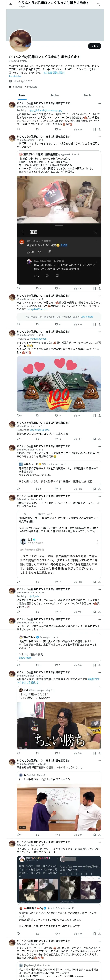
Task: Share the post with 3.2K views
Action: [x=99, y=129]
